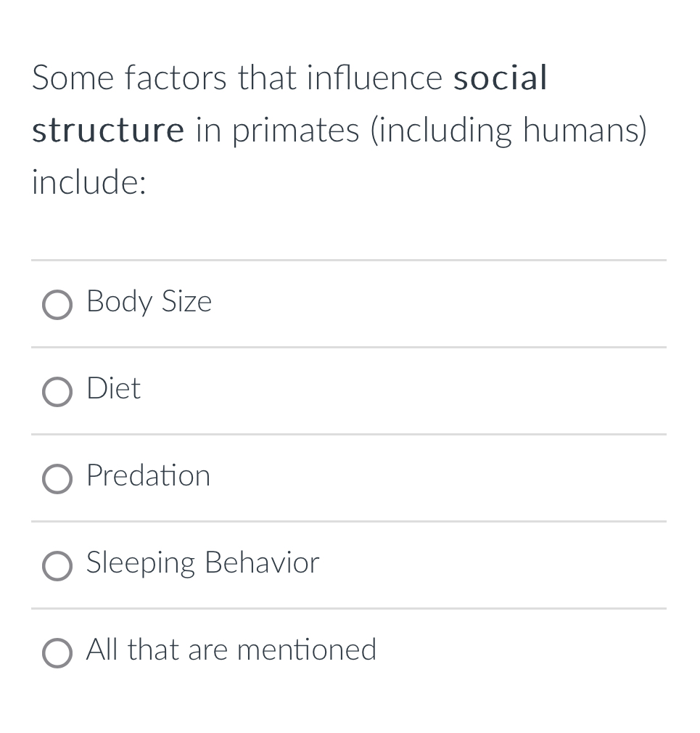
Task: Select the Sleeping Behavior radio button
Action: [x=57, y=566]
